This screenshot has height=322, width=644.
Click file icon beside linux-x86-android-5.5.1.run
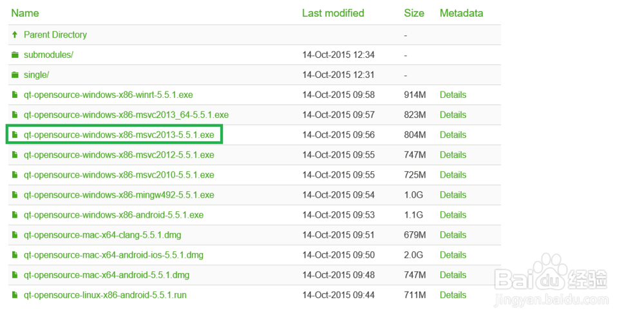(x=15, y=296)
